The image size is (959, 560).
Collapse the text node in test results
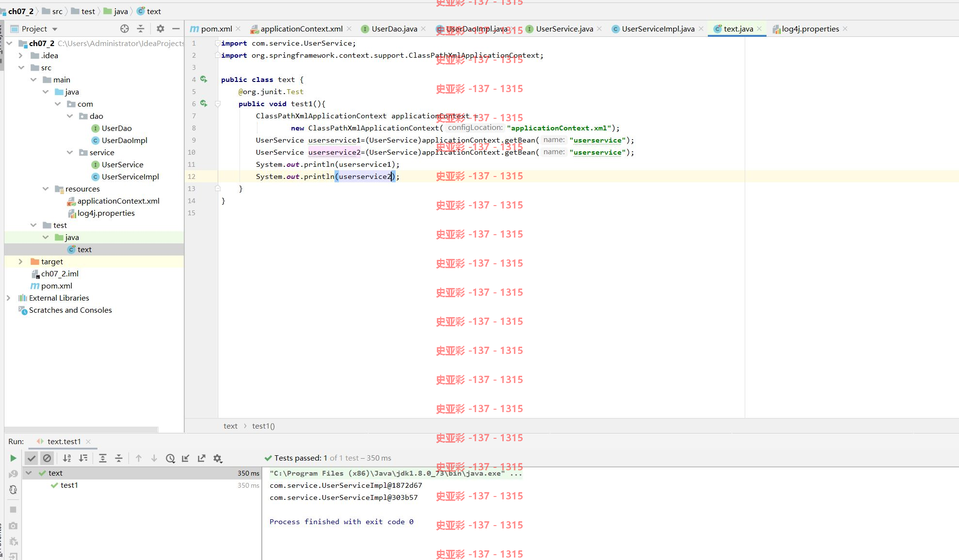point(29,473)
